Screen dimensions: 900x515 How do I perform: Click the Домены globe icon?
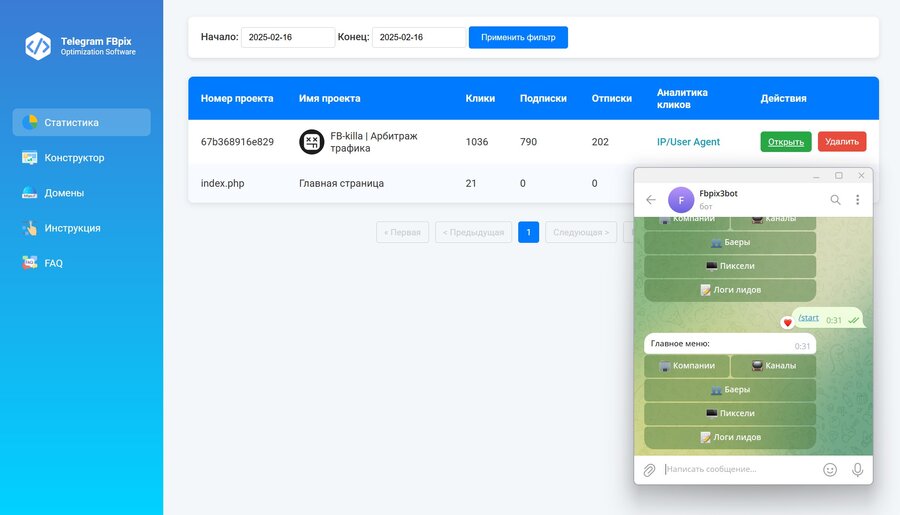coord(30,193)
